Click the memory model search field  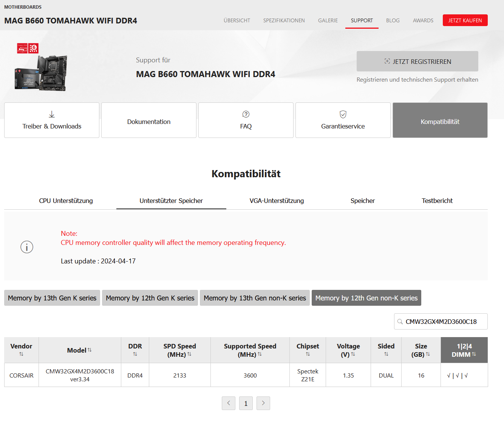441,322
